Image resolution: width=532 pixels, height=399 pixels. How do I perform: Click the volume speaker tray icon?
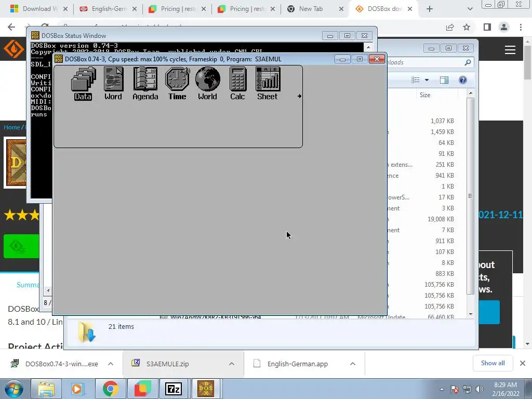pos(480,389)
